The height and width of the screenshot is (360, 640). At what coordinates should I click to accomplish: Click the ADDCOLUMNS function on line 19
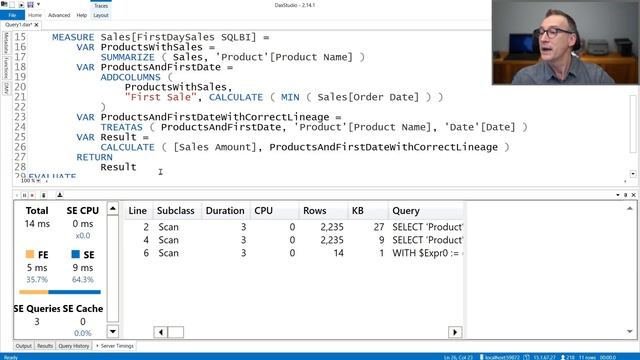pyautogui.click(x=131, y=77)
